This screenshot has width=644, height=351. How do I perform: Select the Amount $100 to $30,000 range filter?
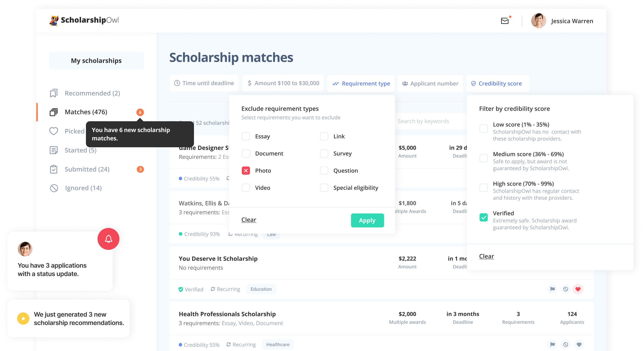pyautogui.click(x=283, y=83)
